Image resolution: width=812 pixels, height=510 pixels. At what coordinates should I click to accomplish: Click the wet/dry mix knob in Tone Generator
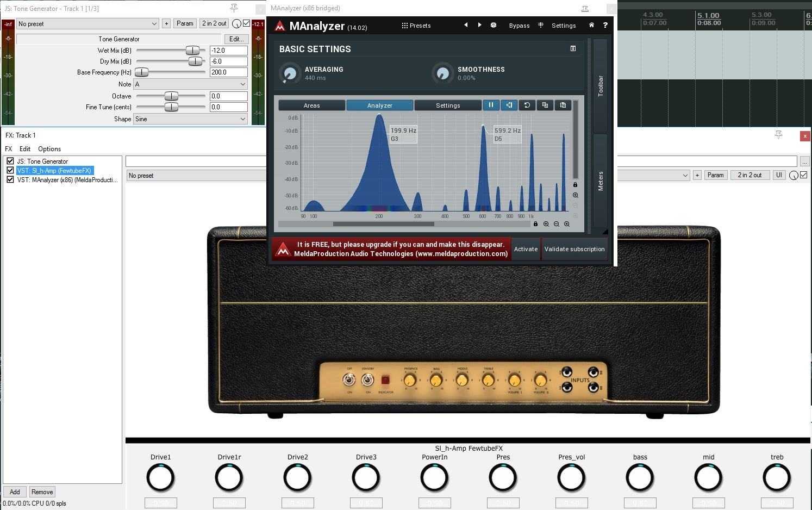click(236, 23)
